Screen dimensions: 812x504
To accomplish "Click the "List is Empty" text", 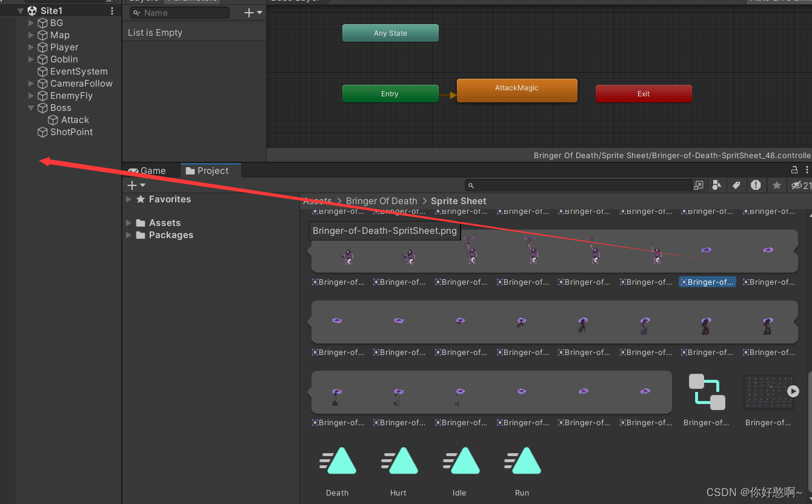I will click(x=155, y=33).
